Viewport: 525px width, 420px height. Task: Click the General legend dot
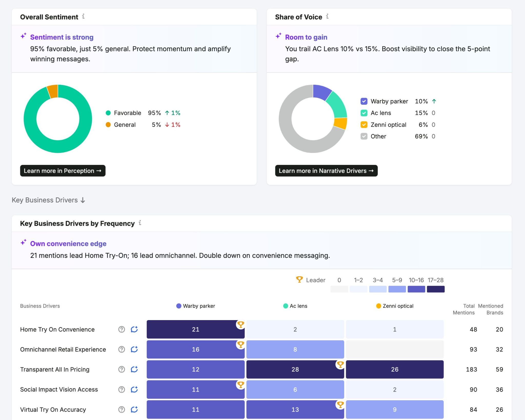(108, 125)
